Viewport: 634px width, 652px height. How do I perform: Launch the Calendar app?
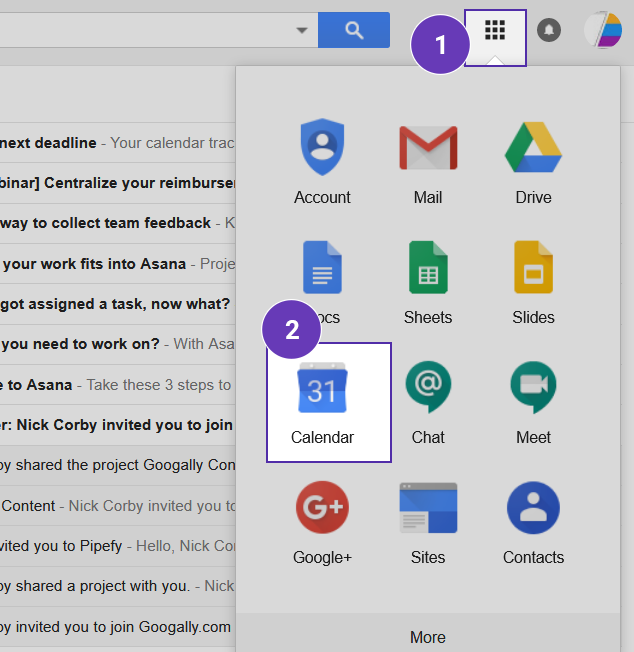point(329,403)
